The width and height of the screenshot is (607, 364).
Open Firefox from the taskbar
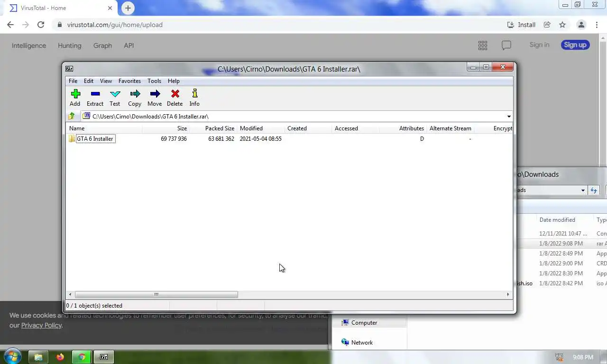tap(60, 357)
